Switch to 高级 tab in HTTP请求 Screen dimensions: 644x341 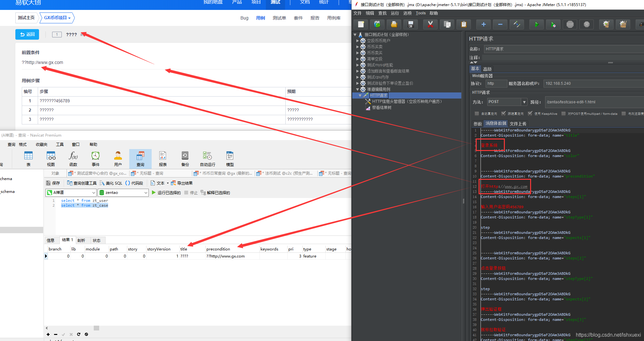487,69
